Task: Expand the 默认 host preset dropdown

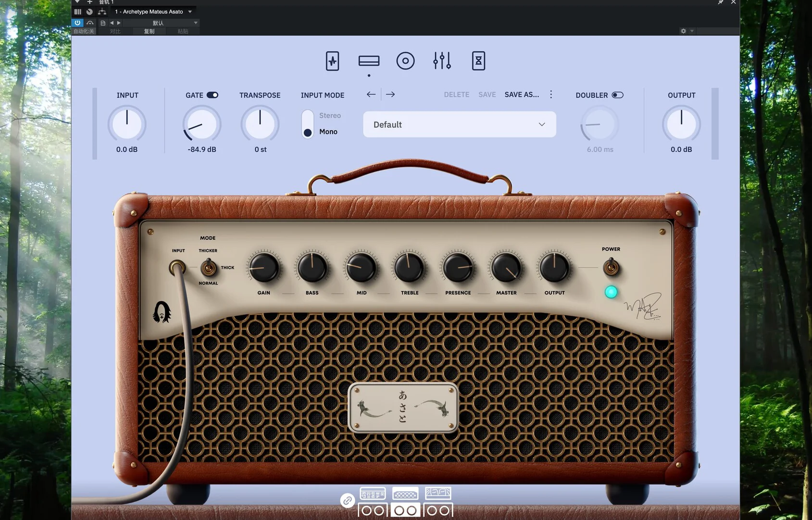Action: (195, 23)
